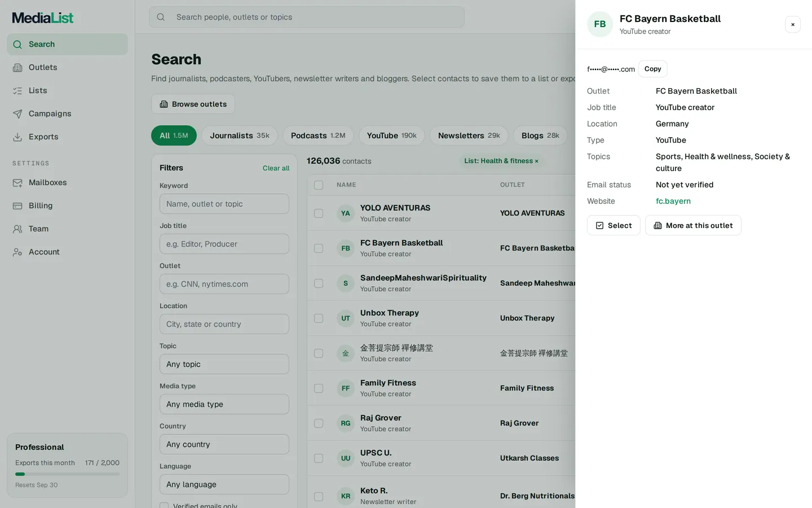Viewport: 812px width, 508px height.
Task: Close the FC Bayern Basketball detail panel
Action: click(x=793, y=24)
